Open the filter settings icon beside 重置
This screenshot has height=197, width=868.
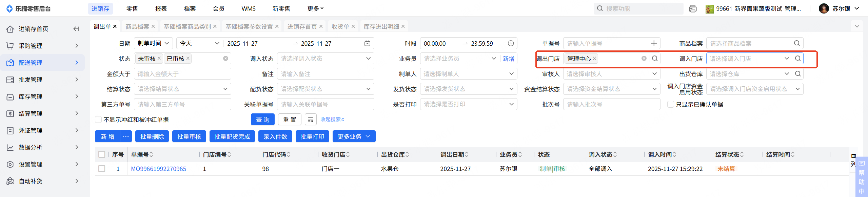pyautogui.click(x=311, y=119)
